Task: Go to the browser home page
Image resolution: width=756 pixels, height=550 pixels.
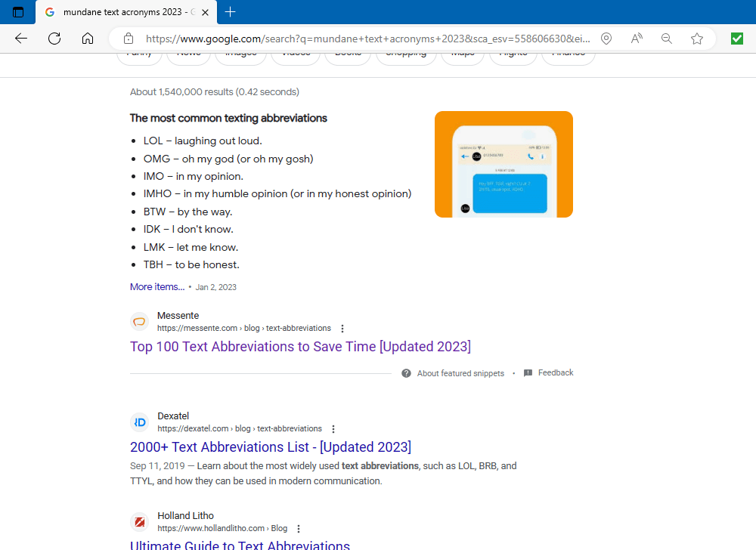Action: pyautogui.click(x=88, y=39)
